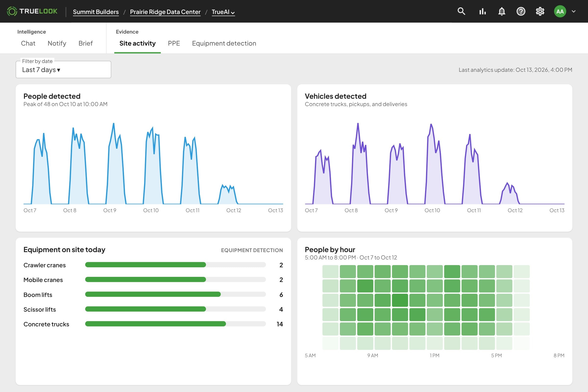
Task: Click the Scissor lifts progress bar
Action: (x=175, y=309)
